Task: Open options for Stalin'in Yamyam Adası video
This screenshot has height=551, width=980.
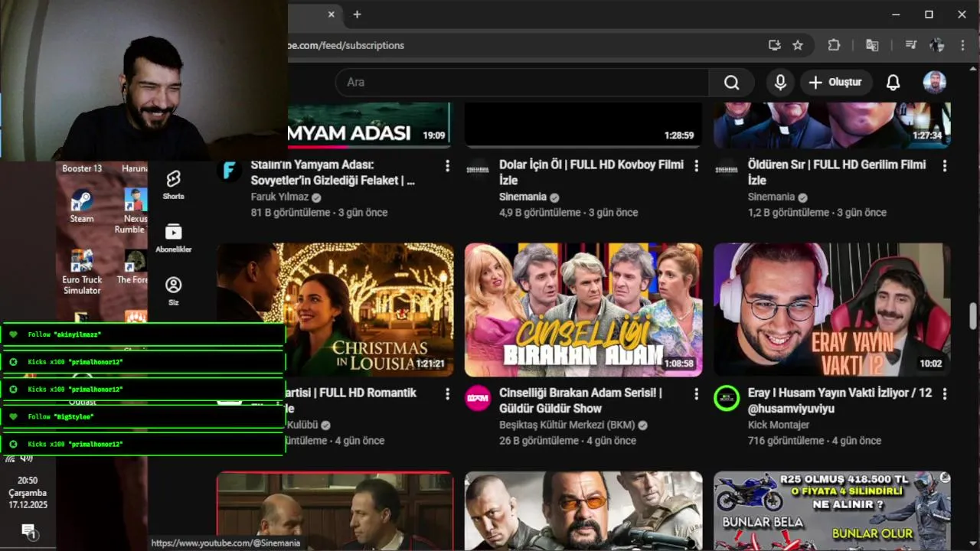Action: coord(448,165)
